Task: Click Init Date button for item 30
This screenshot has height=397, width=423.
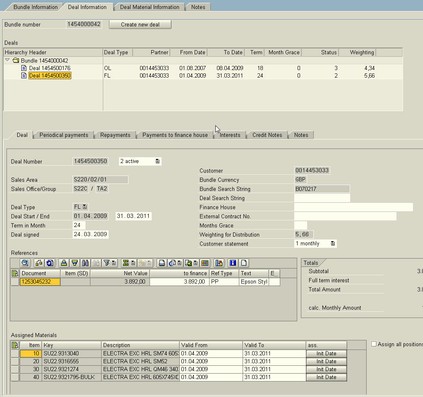Action: point(326,369)
